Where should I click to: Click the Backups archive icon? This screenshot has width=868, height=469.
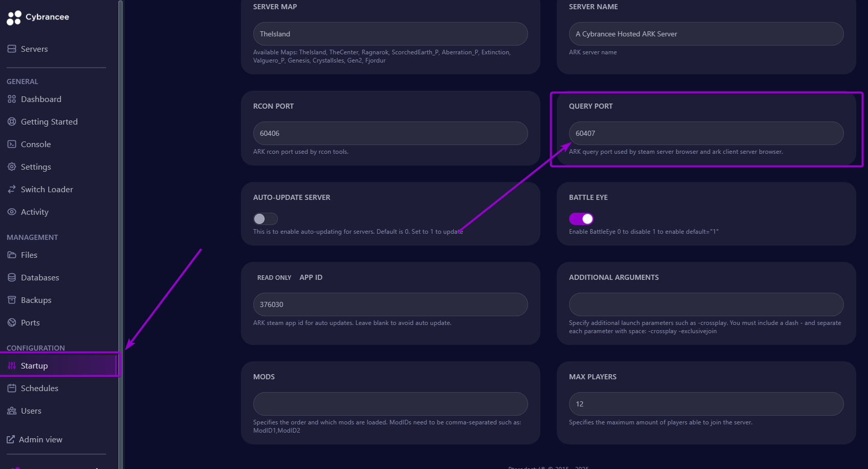click(x=12, y=300)
